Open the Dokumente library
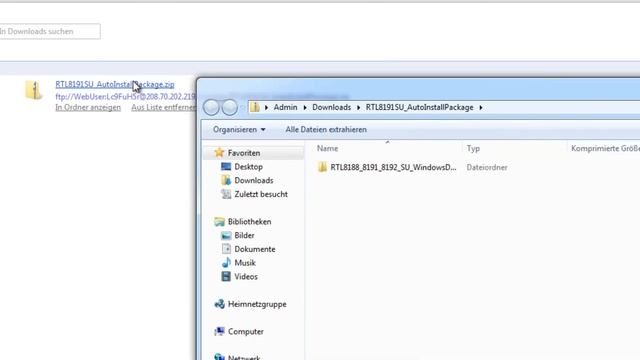This screenshot has width=640, height=360. click(x=255, y=249)
